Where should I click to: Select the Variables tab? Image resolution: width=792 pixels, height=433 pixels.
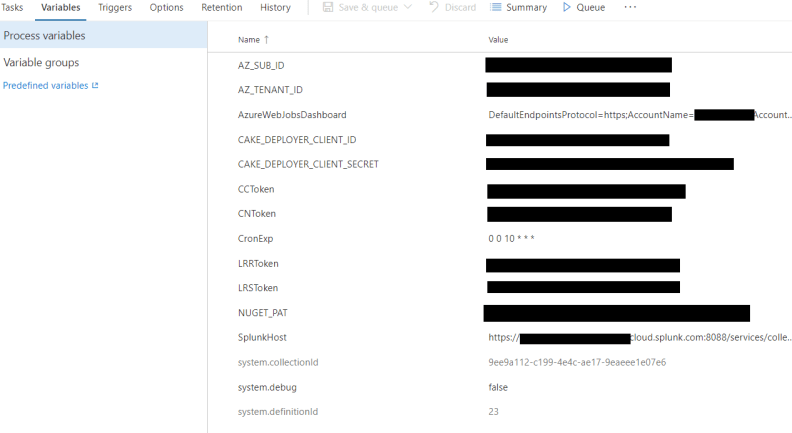[61, 8]
